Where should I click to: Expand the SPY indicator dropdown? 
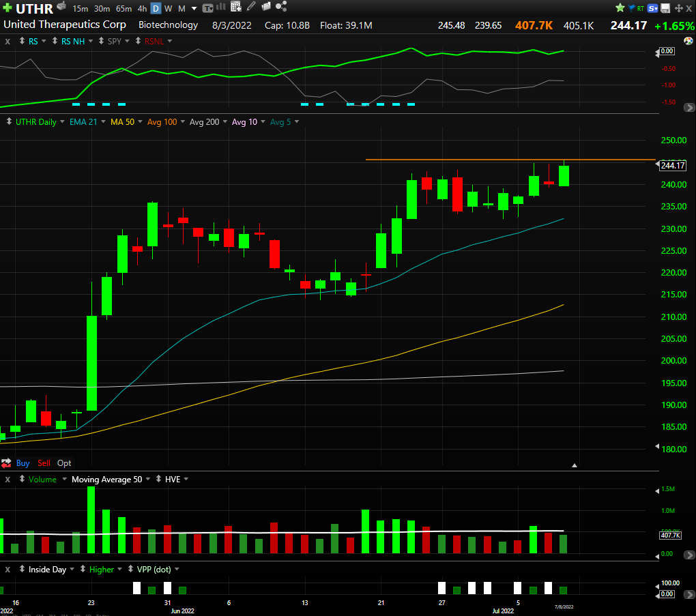[x=127, y=42]
